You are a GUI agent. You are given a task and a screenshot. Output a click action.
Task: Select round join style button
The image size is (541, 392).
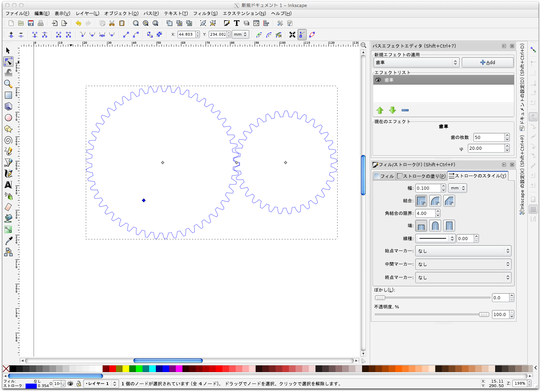[x=435, y=201]
